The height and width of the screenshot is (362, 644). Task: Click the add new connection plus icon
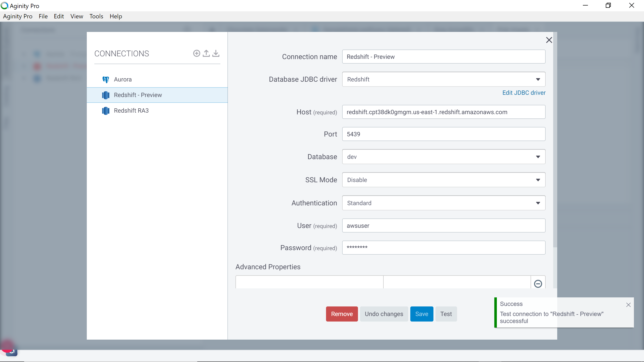point(196,53)
